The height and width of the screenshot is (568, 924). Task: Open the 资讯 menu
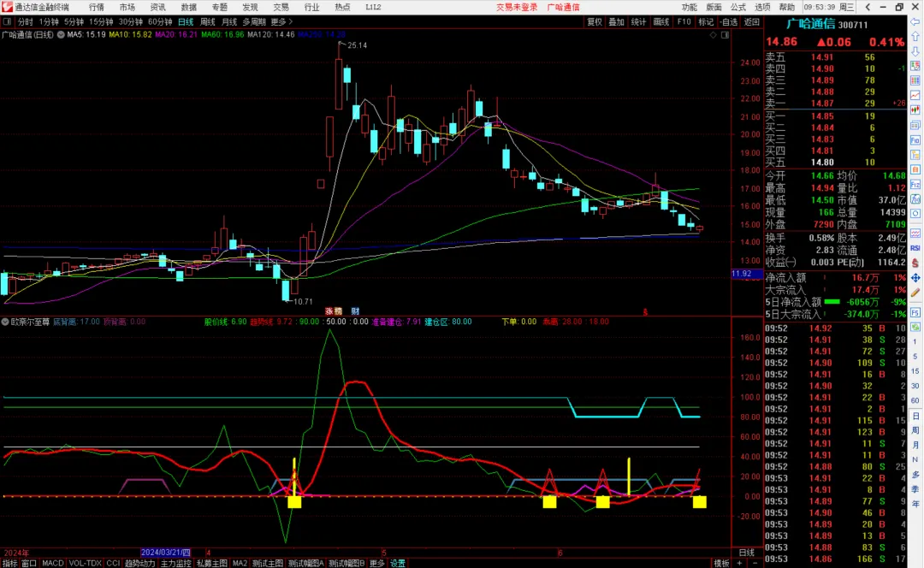(x=158, y=7)
